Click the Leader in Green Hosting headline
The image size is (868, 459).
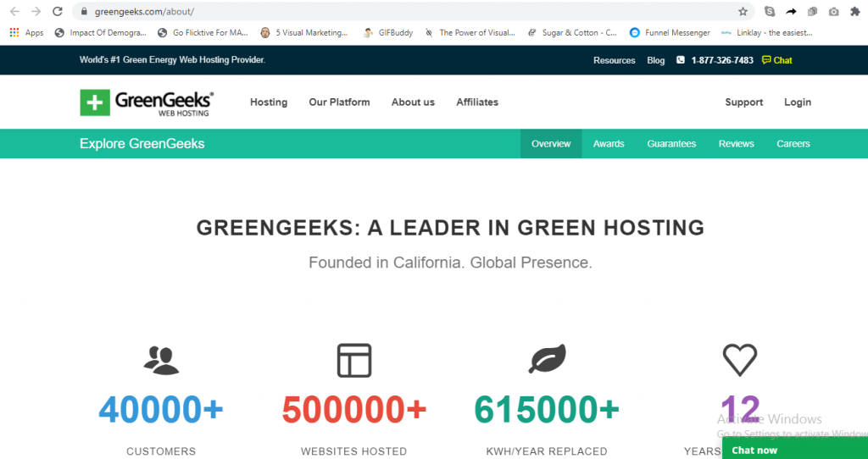pyautogui.click(x=451, y=228)
